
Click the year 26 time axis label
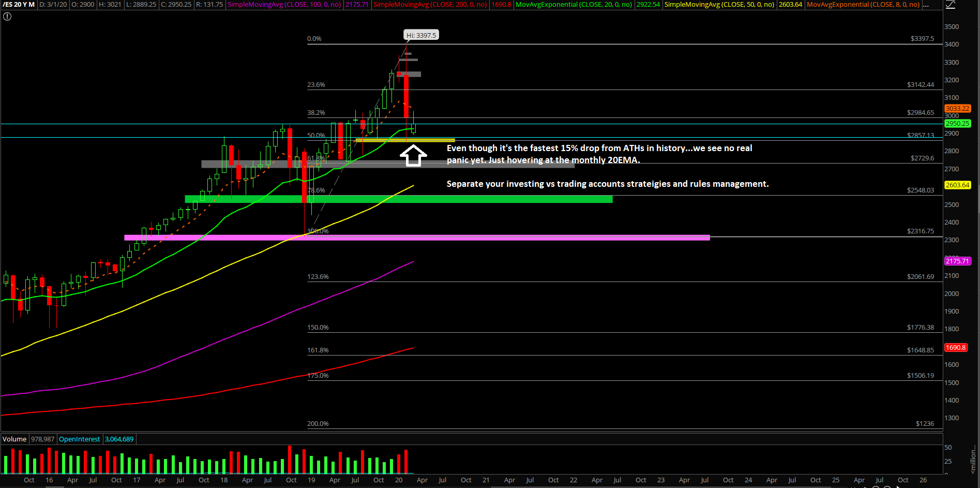click(923, 480)
